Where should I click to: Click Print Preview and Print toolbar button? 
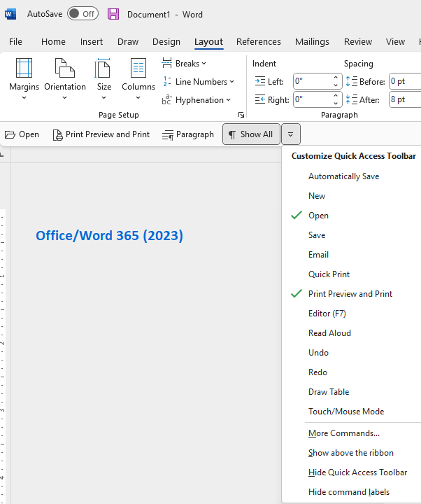[101, 134]
